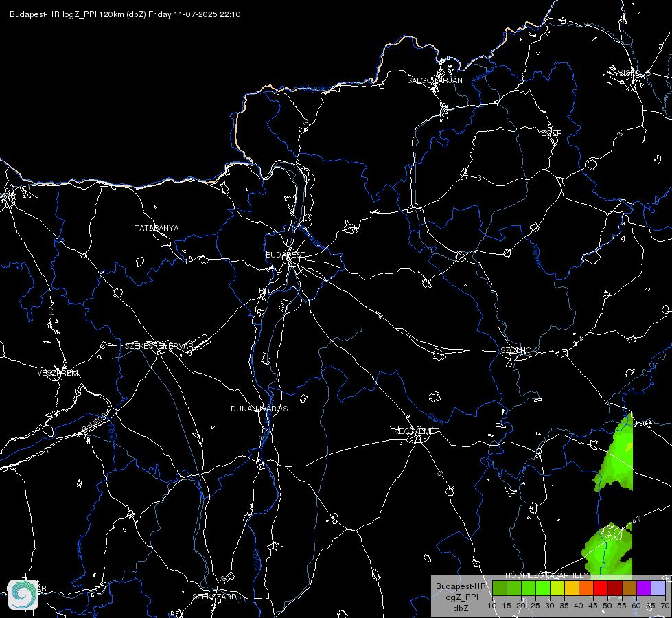Click the BUDAPEST city label
Viewport: 672px width, 618px height.
(285, 255)
